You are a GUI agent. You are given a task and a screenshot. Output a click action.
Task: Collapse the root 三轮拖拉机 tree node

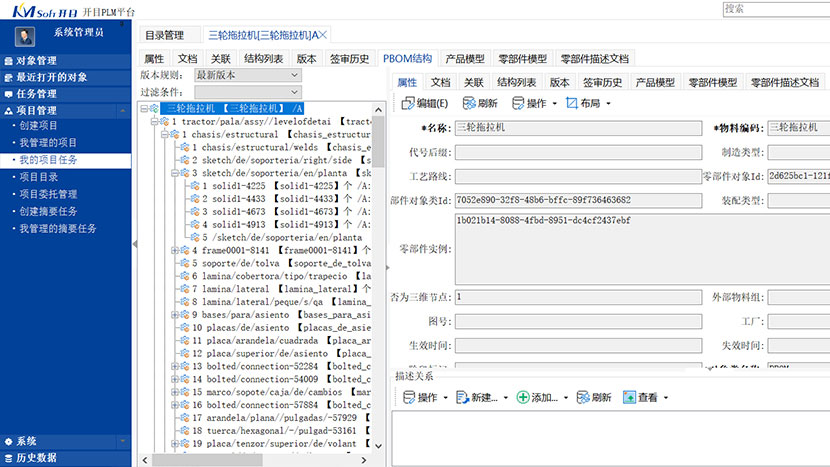[x=145, y=108]
